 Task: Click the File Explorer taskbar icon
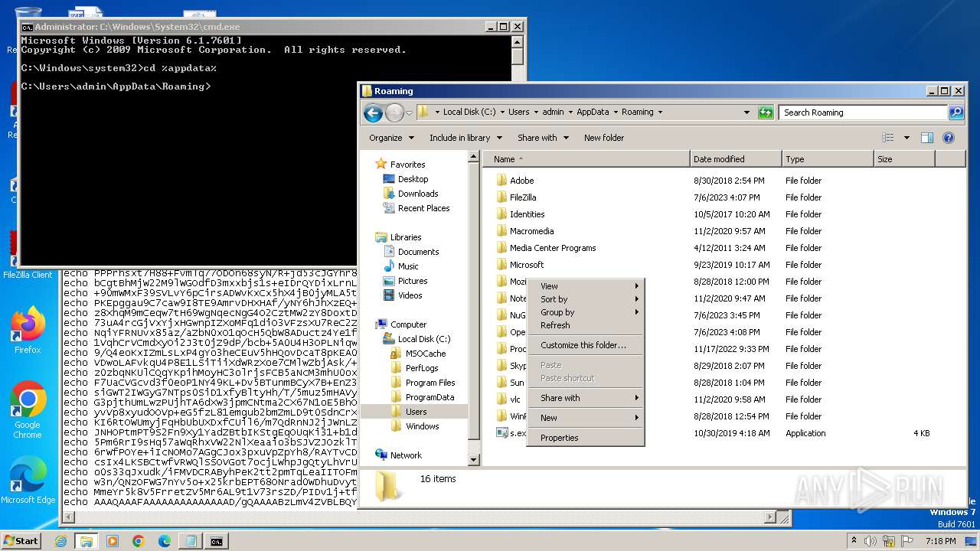click(86, 541)
